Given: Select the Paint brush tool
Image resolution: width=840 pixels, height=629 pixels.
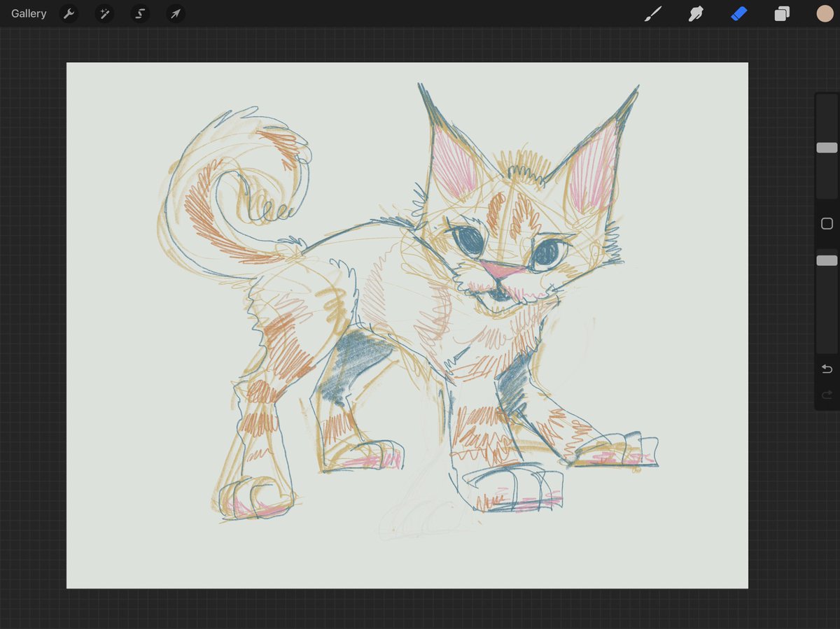Looking at the screenshot, I should 652,13.
